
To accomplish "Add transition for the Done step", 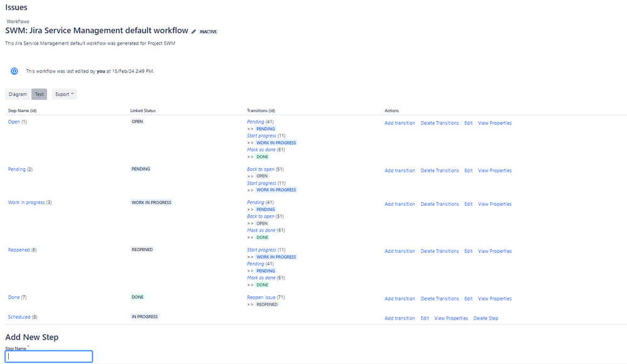I will tap(400, 299).
